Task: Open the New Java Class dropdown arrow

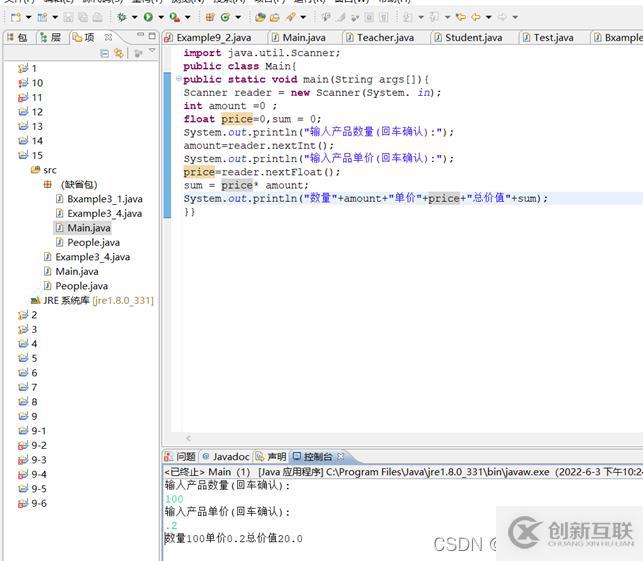Action: point(238,17)
